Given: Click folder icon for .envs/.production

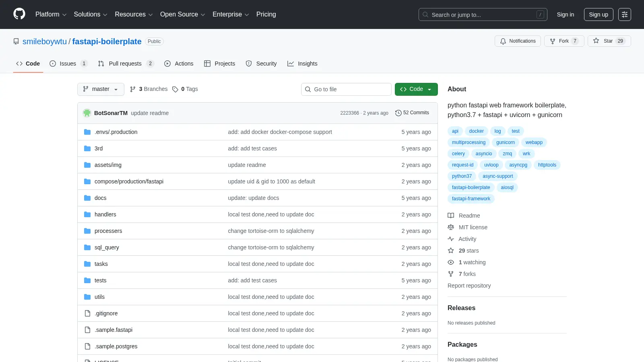Looking at the screenshot, I should (x=87, y=132).
